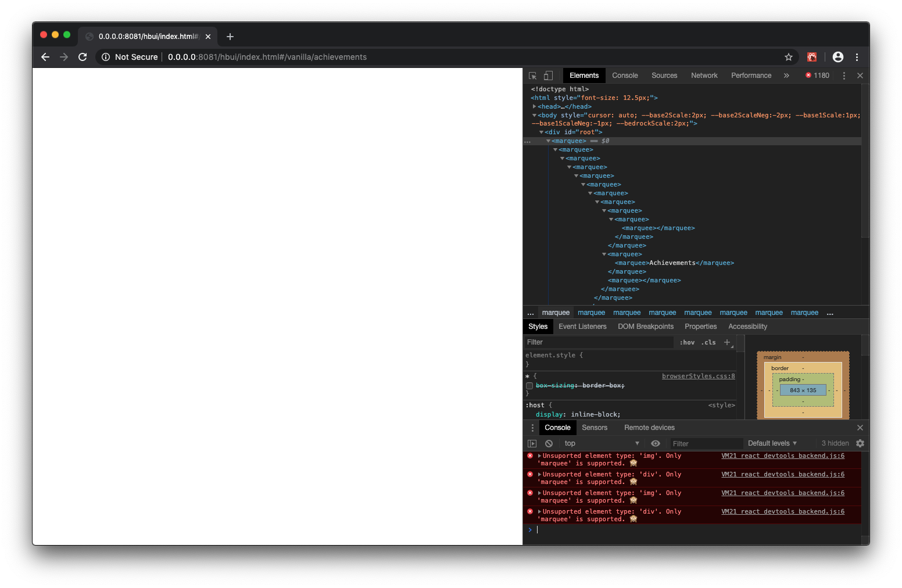Open the drawer's three-dot menu
Viewport: 902px width, 588px height.
click(532, 428)
